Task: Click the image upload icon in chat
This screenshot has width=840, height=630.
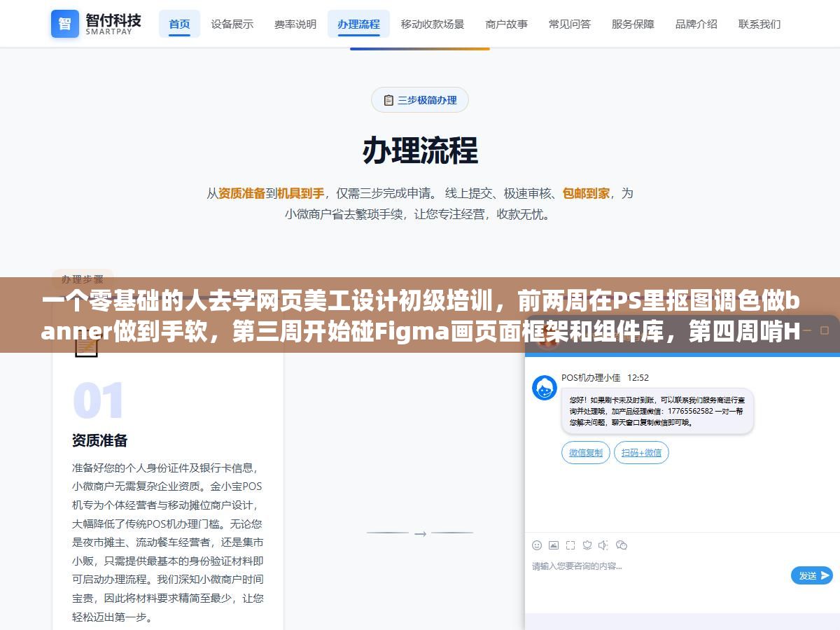Action: pos(554,545)
